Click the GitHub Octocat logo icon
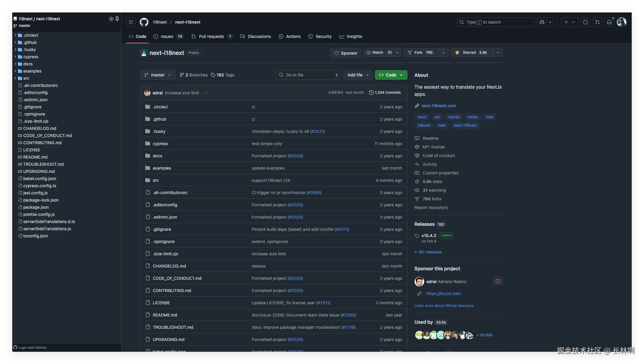The width and height of the screenshot is (644, 364). 144,22
